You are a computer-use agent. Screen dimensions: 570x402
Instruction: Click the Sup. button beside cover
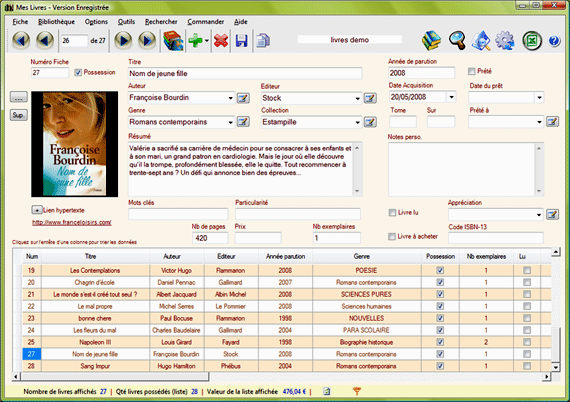(19, 115)
